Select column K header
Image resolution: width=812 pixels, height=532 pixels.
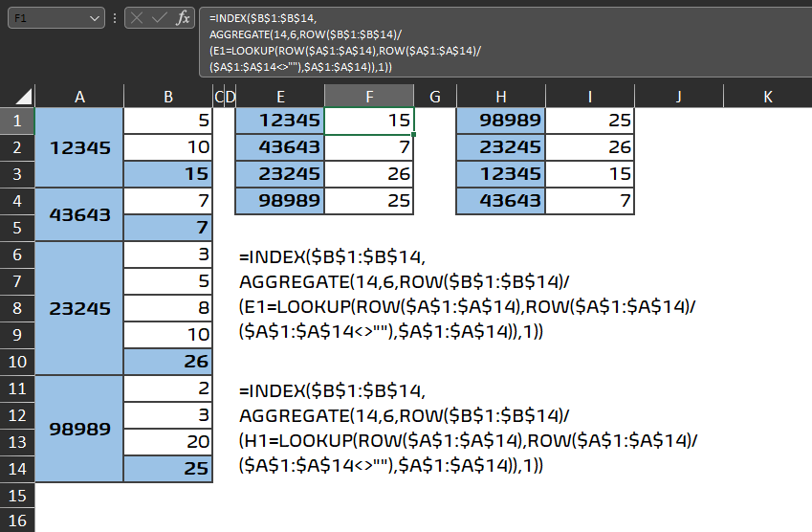pyautogui.click(x=767, y=97)
